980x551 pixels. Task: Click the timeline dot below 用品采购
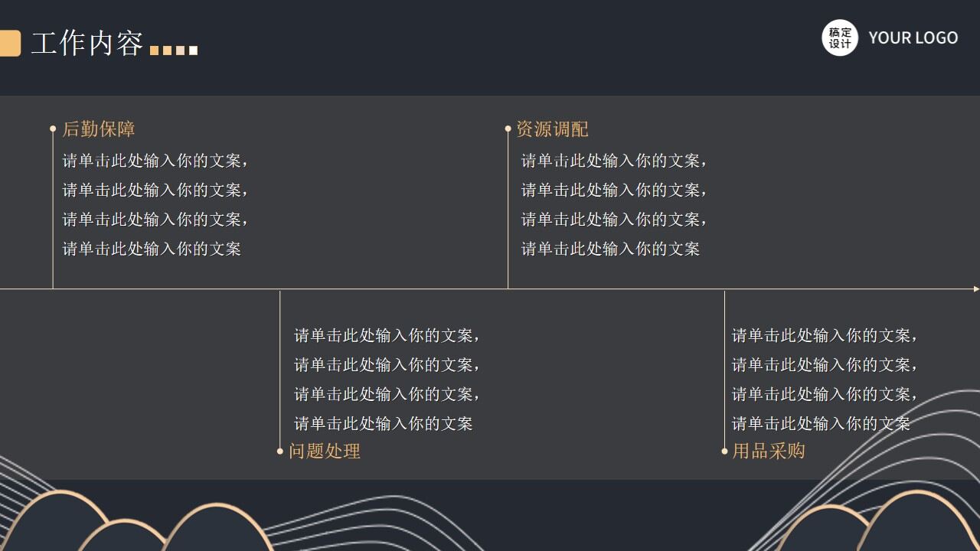[x=724, y=452]
